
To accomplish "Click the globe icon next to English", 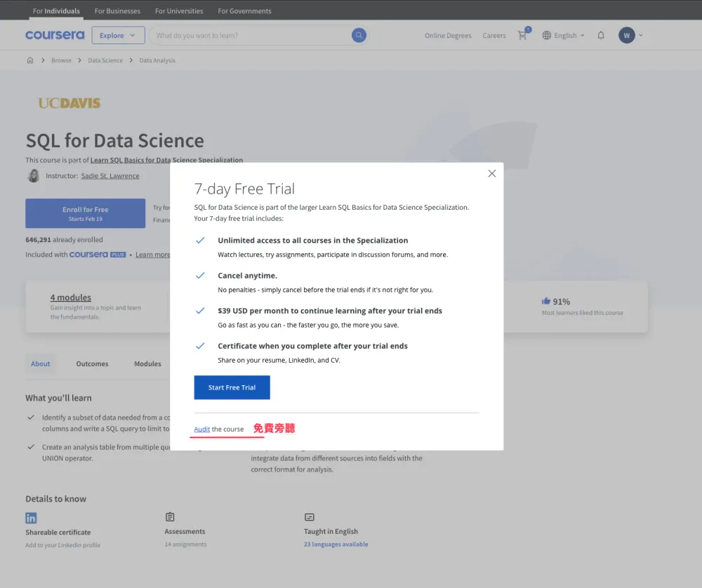I will pos(547,35).
